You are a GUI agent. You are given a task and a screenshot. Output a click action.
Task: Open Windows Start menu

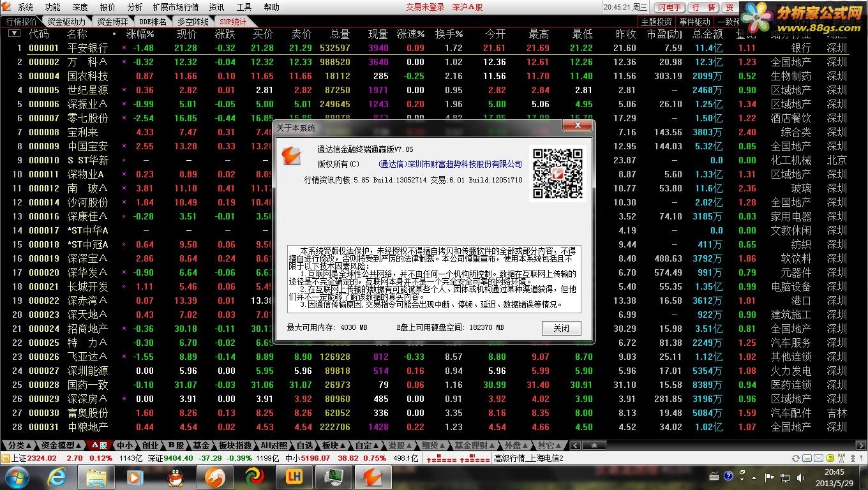click(17, 477)
